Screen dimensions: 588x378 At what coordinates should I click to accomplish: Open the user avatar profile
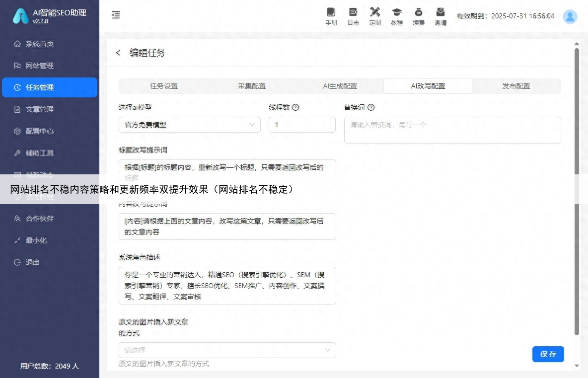[570, 16]
